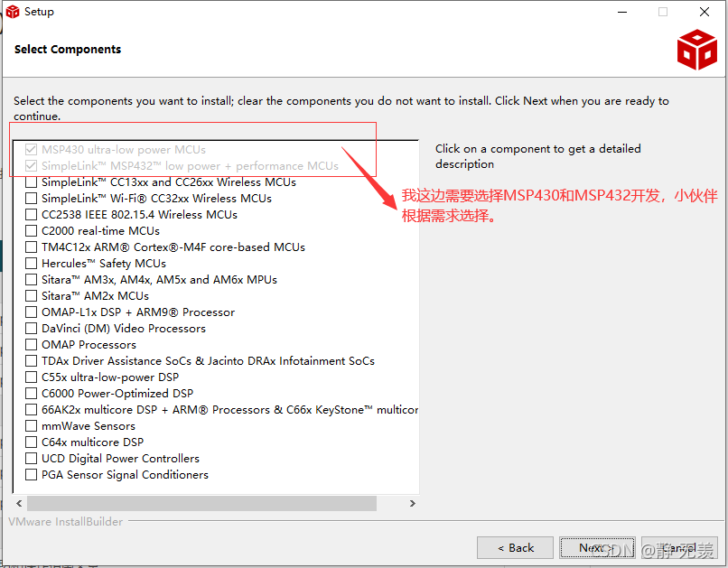Viewport: 728px width, 568px height.
Task: Uncheck MSP430 ultra-low power MCUs checkbox
Action: point(31,149)
